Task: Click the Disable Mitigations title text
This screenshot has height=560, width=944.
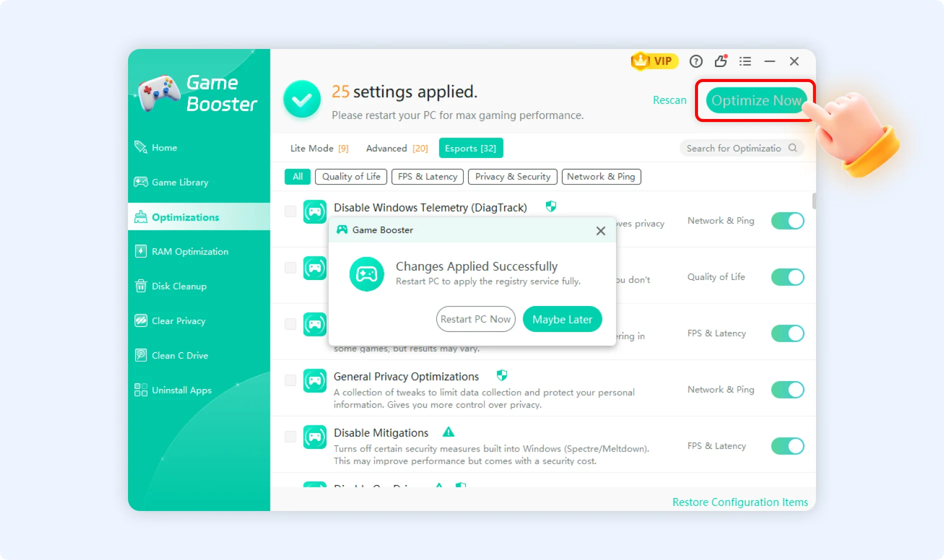Action: pyautogui.click(x=381, y=432)
